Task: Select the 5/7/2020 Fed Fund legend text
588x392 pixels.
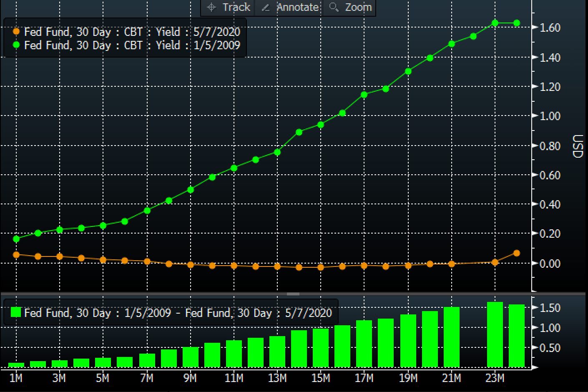Action: 132,32
